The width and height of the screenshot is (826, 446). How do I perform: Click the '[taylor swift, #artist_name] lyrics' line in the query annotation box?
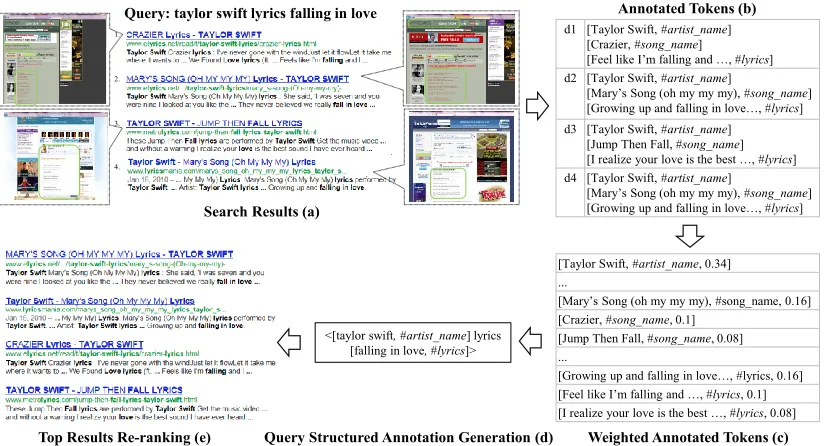coord(413,335)
